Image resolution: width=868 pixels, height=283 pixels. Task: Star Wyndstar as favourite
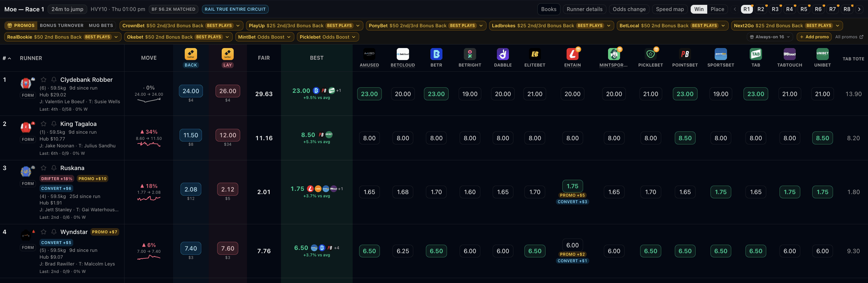(x=43, y=232)
